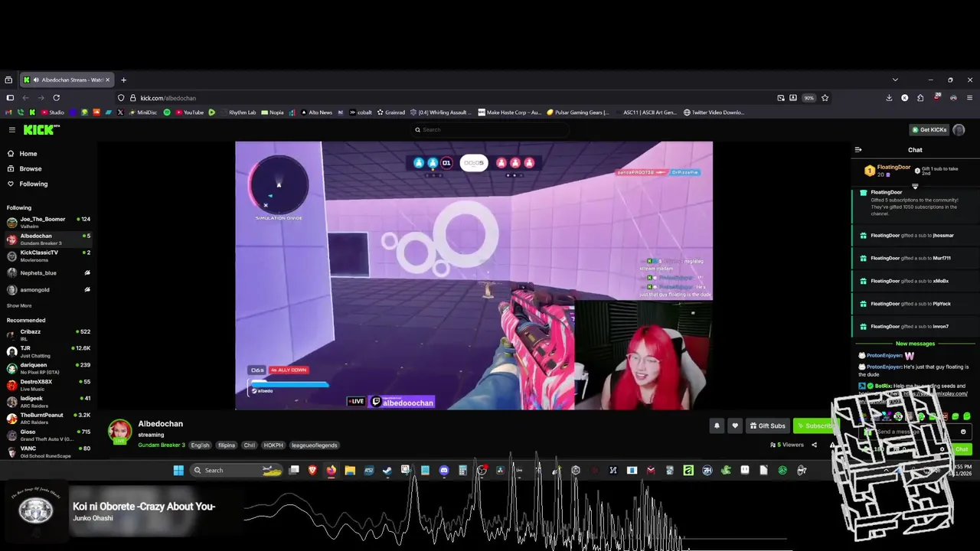Expand the gift leaderboard chevron
The height and width of the screenshot is (551, 980).
[x=915, y=186]
